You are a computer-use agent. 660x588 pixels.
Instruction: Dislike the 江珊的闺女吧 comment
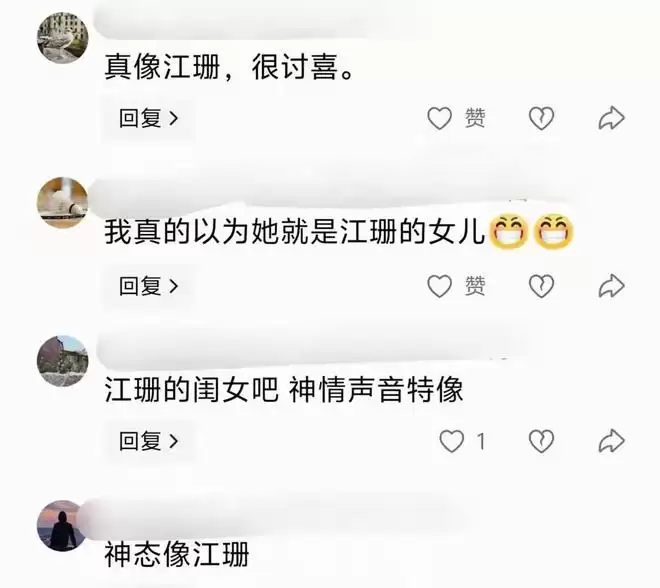(x=541, y=441)
